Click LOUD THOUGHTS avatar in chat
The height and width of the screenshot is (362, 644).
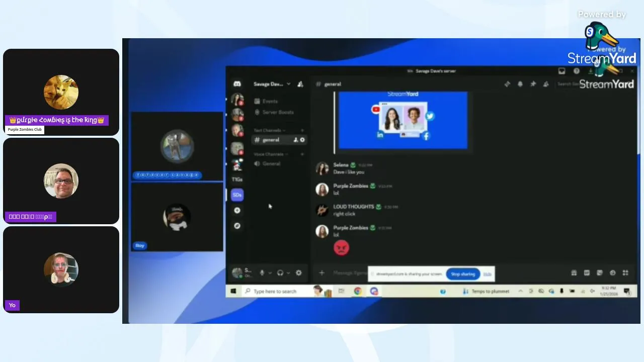pyautogui.click(x=322, y=210)
